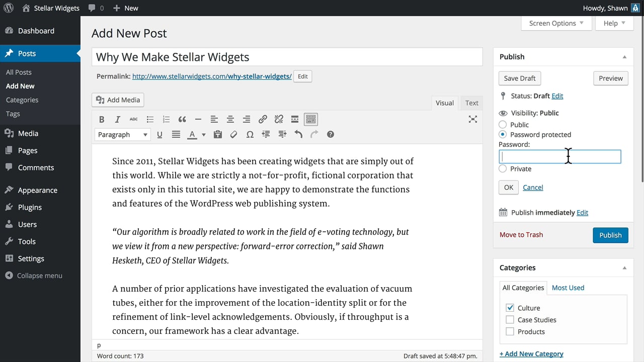Check the Products category
This screenshot has width=644, height=362.
(510, 332)
